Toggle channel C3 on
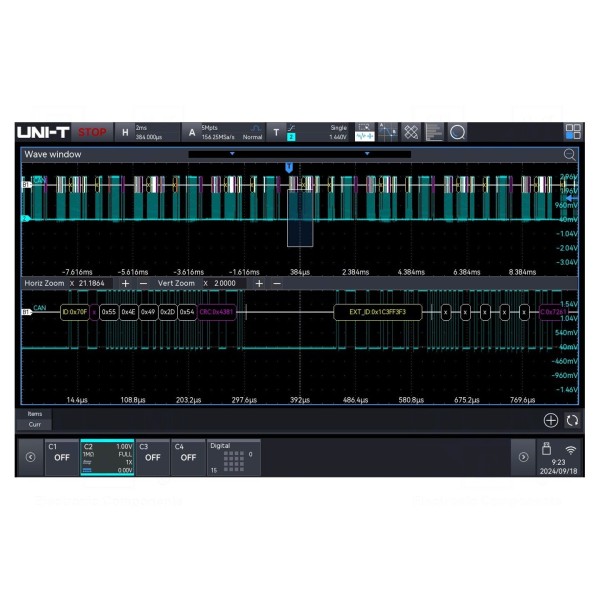 tap(152, 457)
